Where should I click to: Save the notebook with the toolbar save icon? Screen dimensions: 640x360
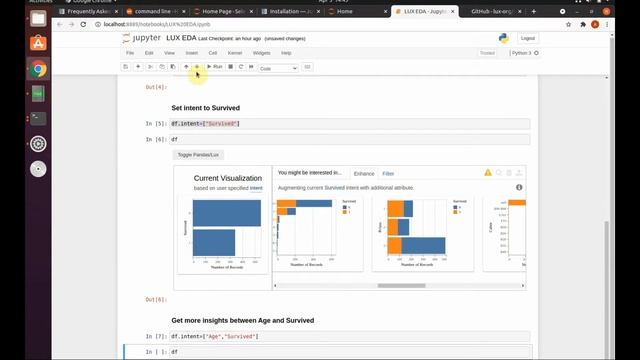coord(126,67)
